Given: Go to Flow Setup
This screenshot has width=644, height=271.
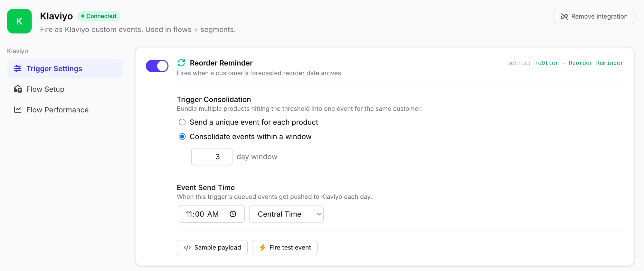Looking at the screenshot, I should coord(65,89).
